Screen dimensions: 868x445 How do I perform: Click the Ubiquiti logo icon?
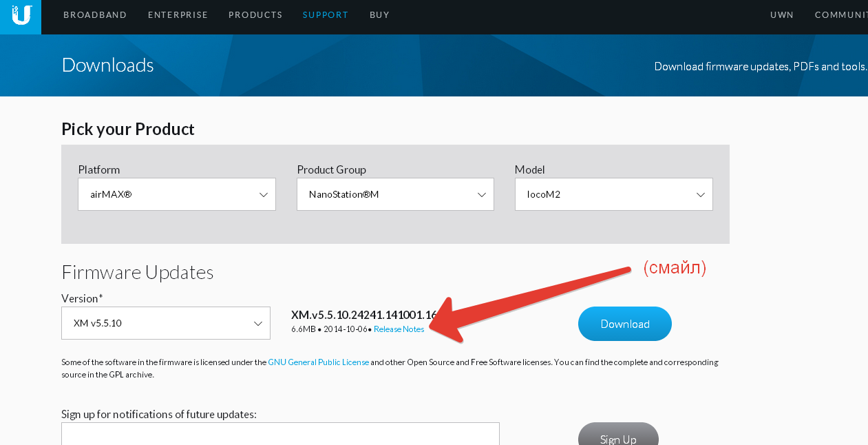[21, 15]
